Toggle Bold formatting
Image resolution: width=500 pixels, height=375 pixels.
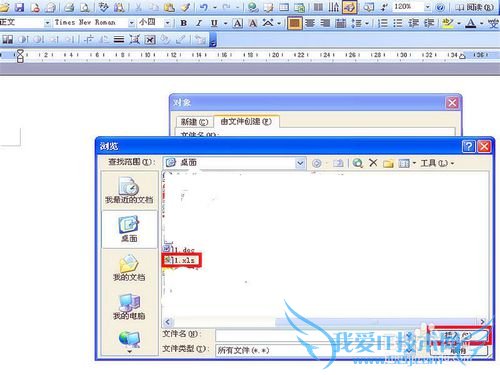pos(183,23)
